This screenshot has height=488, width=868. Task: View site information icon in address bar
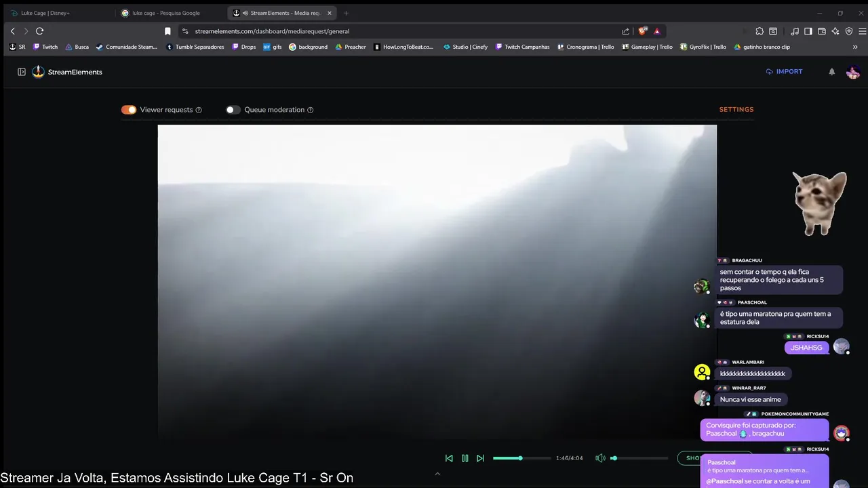coord(185,31)
